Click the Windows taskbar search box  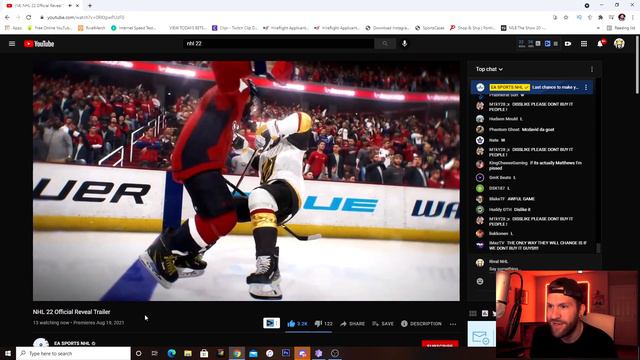[73, 353]
